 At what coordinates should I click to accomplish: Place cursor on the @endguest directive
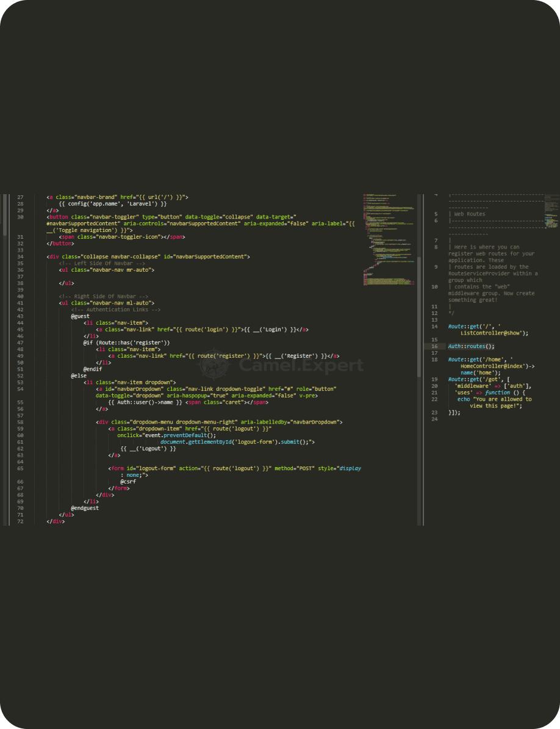pos(85,507)
